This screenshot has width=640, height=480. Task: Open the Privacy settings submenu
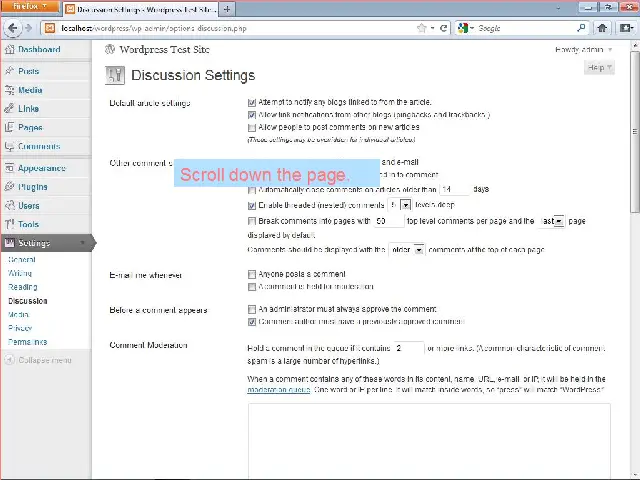pyautogui.click(x=20, y=328)
